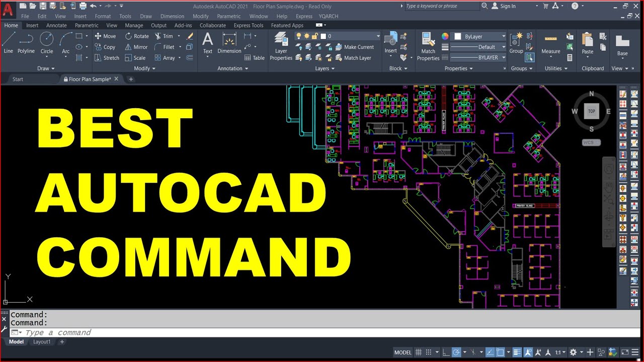Toggle drawing grid display in status bar

418,352
